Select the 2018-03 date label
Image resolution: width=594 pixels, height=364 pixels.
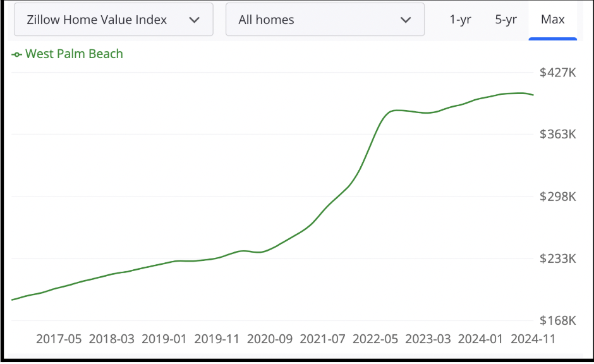[x=112, y=339]
